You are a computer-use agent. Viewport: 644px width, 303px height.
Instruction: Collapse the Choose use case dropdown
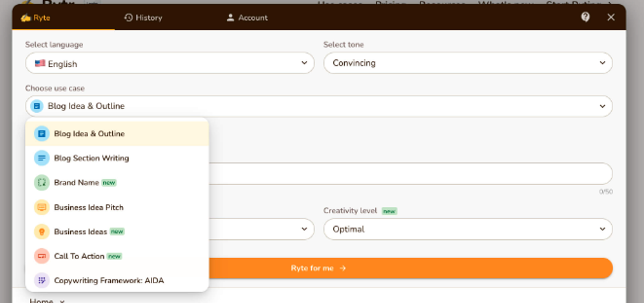(x=319, y=106)
